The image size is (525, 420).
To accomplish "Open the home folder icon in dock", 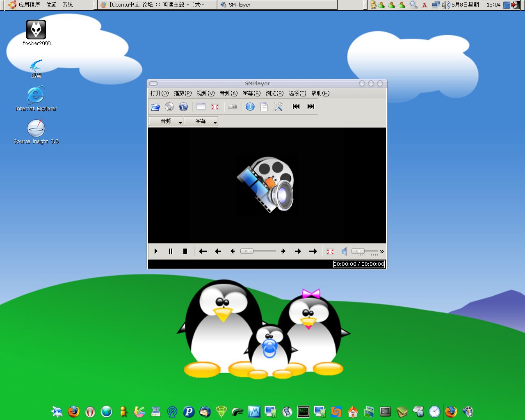I will click(x=353, y=411).
